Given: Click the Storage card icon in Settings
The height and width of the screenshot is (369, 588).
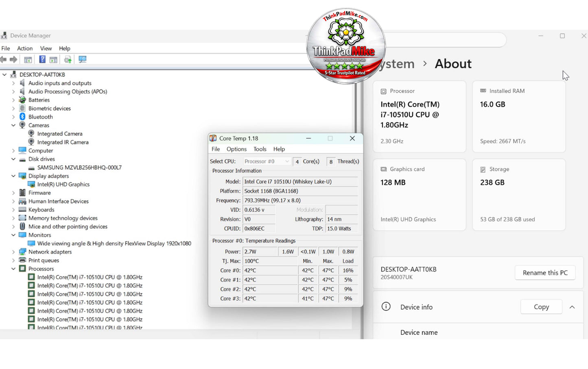Looking at the screenshot, I should pos(483,169).
